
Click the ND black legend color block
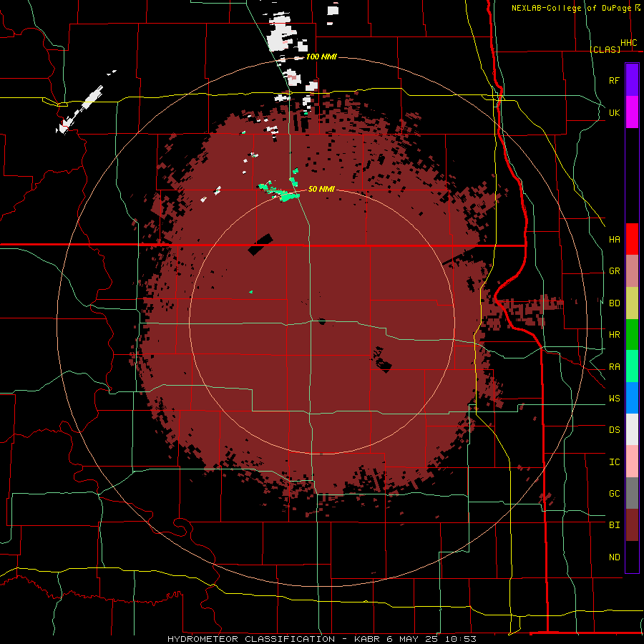pos(632,557)
